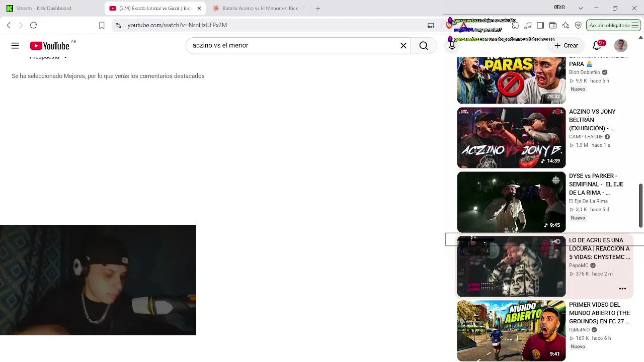Reload the current page
644x362 pixels.
pos(34,25)
